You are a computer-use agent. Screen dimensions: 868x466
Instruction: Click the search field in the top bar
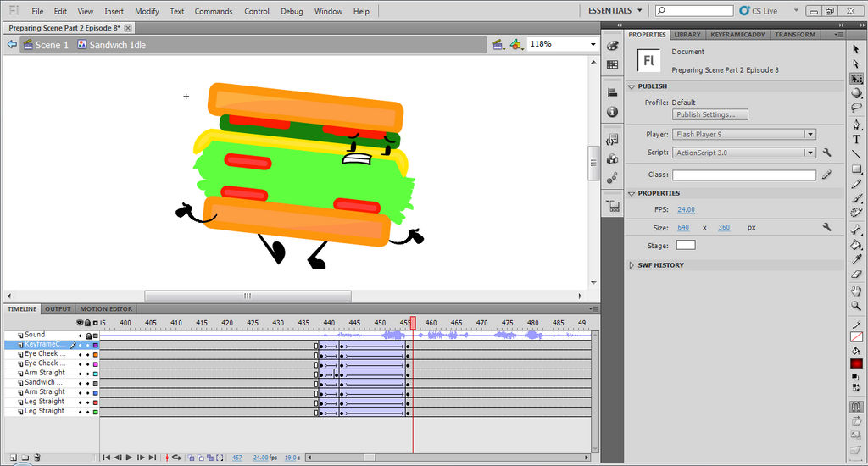[x=695, y=10]
